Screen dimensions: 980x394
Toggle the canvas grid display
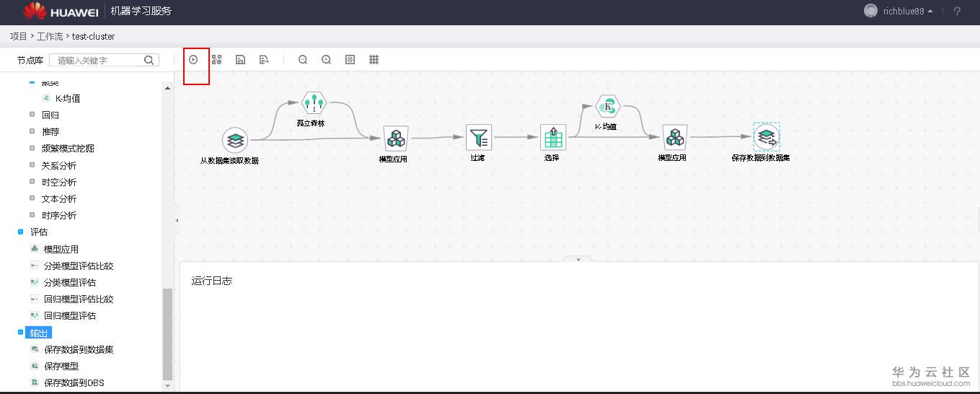click(x=374, y=60)
